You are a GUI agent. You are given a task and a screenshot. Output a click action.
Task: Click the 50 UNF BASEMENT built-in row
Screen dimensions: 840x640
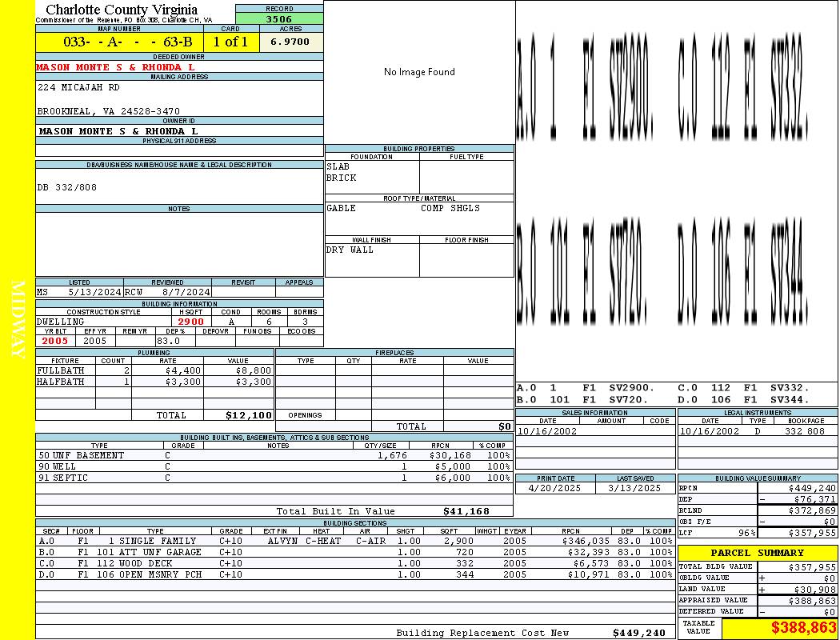point(274,455)
